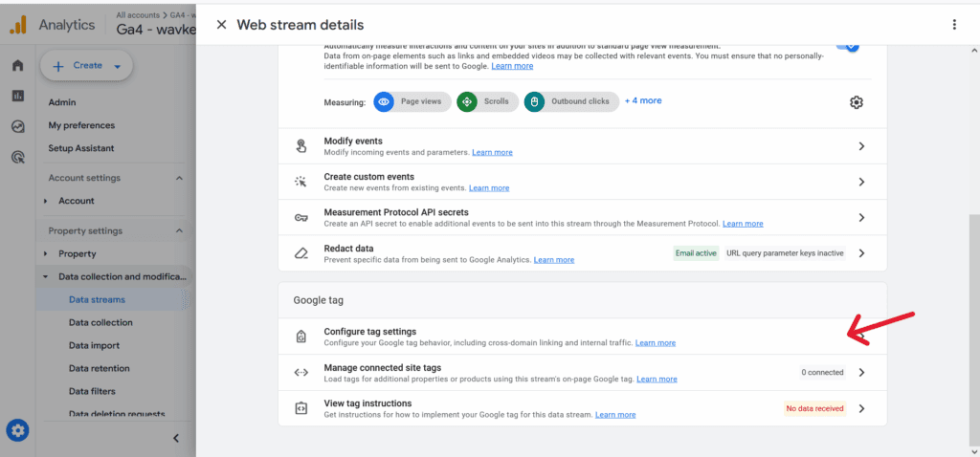Open Setup Assistant menu item
Viewport: 980px width, 457px height.
pos(81,148)
